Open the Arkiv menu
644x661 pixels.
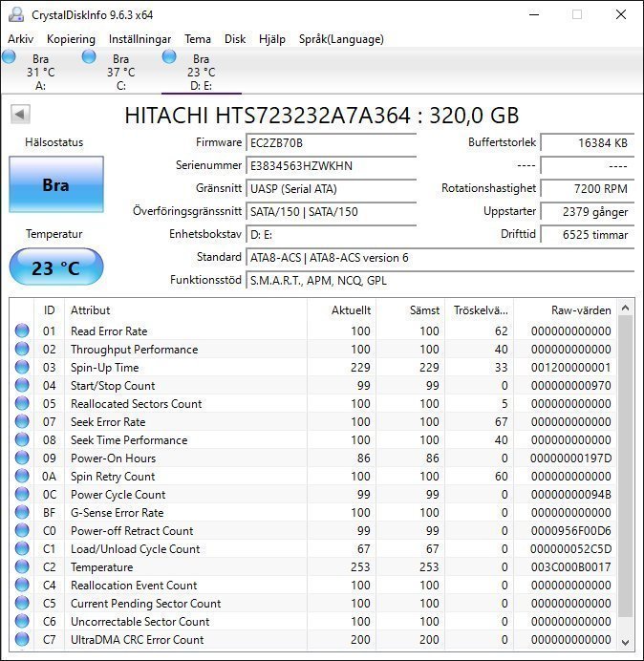pyautogui.click(x=21, y=39)
